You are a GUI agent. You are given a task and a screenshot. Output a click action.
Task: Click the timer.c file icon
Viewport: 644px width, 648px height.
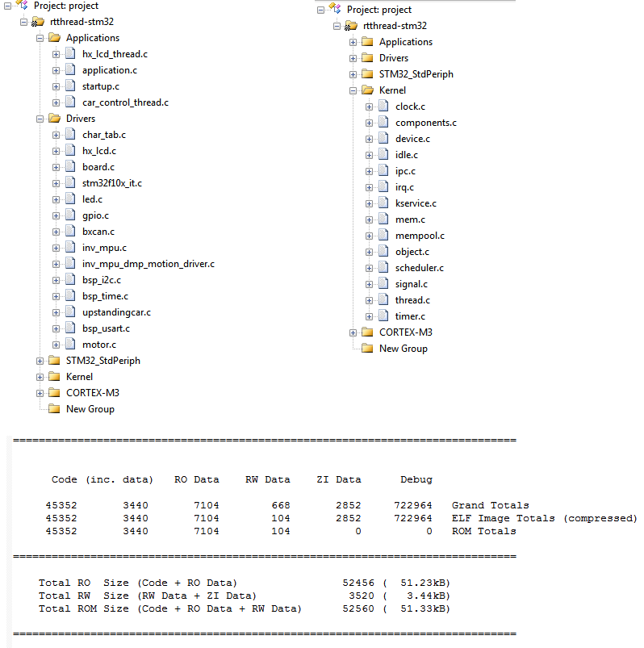384,316
